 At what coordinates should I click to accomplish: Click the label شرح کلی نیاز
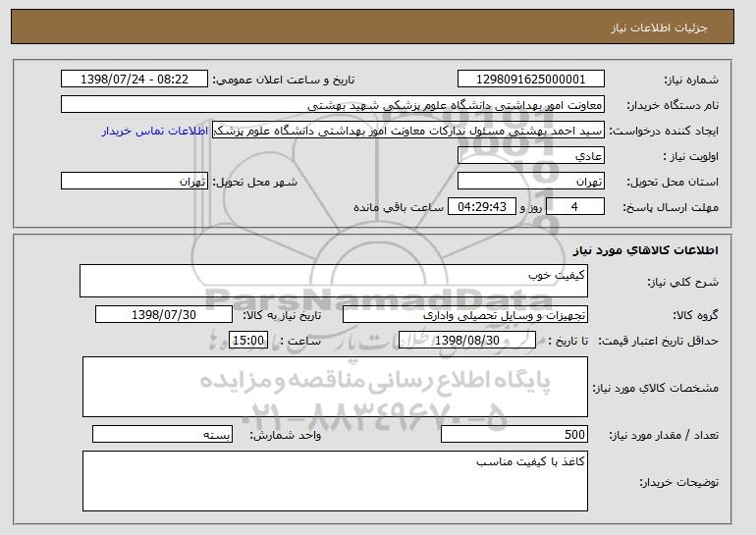point(682,282)
